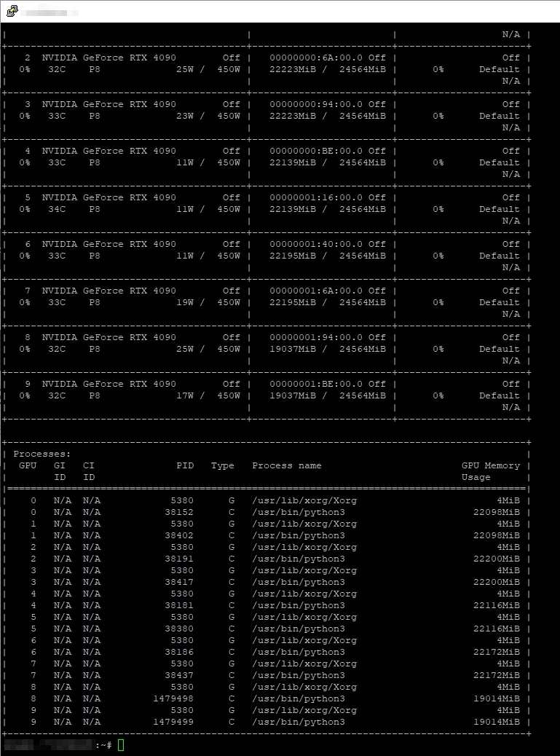560x756 pixels.
Task: Click the bus ID 00000000:94:00.0
Action: click(316, 104)
